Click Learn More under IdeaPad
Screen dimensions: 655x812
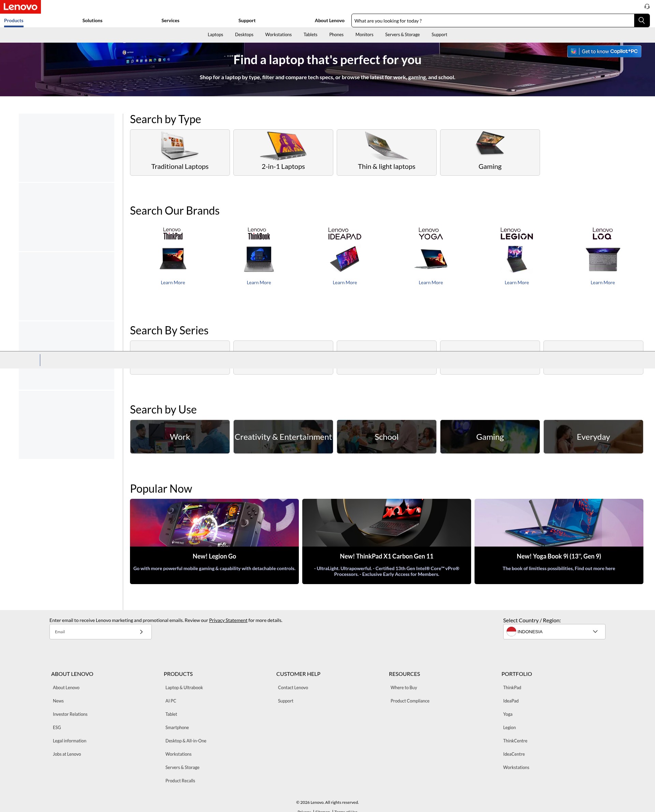345,282
